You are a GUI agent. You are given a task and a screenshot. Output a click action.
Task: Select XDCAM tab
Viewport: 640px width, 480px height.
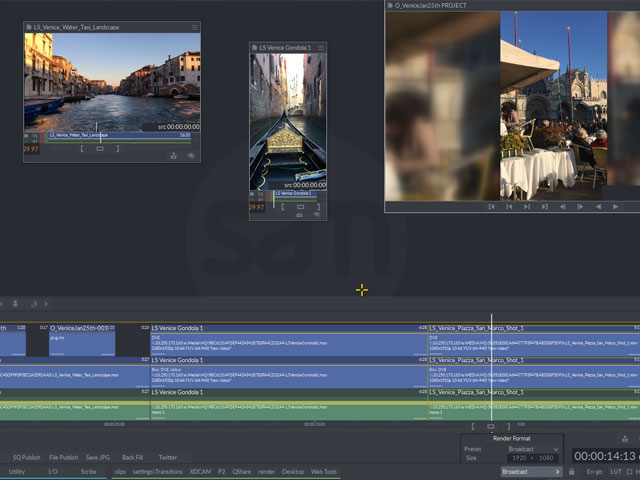[200, 471]
